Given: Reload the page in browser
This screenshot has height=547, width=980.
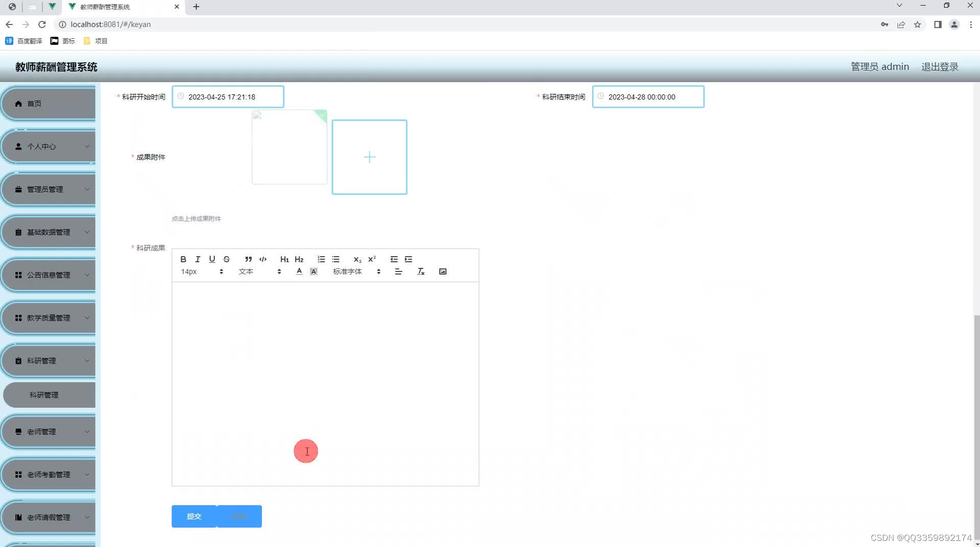Looking at the screenshot, I should pyautogui.click(x=42, y=24).
